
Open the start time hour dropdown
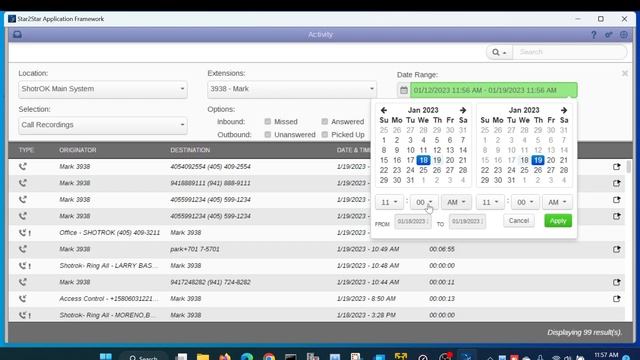(x=389, y=202)
